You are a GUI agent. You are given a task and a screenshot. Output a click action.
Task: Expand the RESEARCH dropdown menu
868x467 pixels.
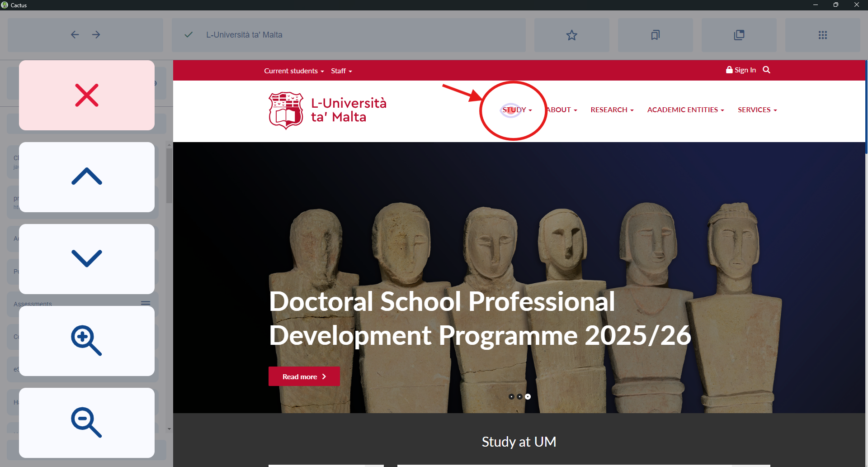point(612,110)
